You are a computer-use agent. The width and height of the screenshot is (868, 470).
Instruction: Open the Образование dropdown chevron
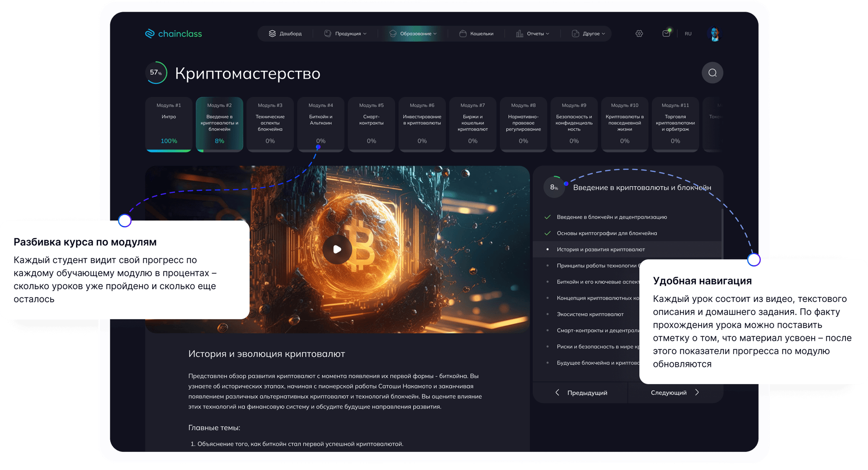click(435, 33)
